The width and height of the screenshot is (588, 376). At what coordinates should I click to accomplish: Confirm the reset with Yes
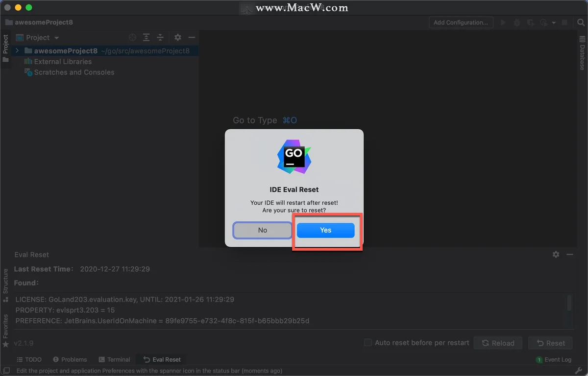point(325,230)
